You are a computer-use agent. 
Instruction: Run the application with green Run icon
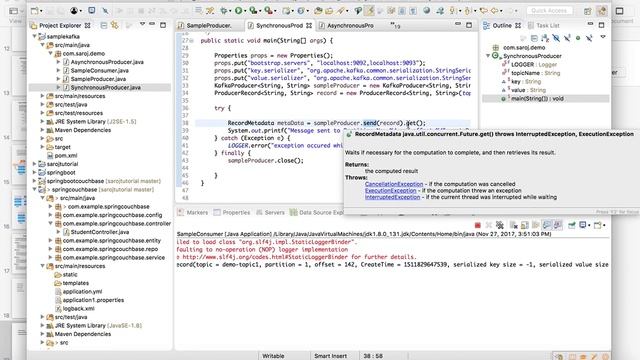coord(238,11)
